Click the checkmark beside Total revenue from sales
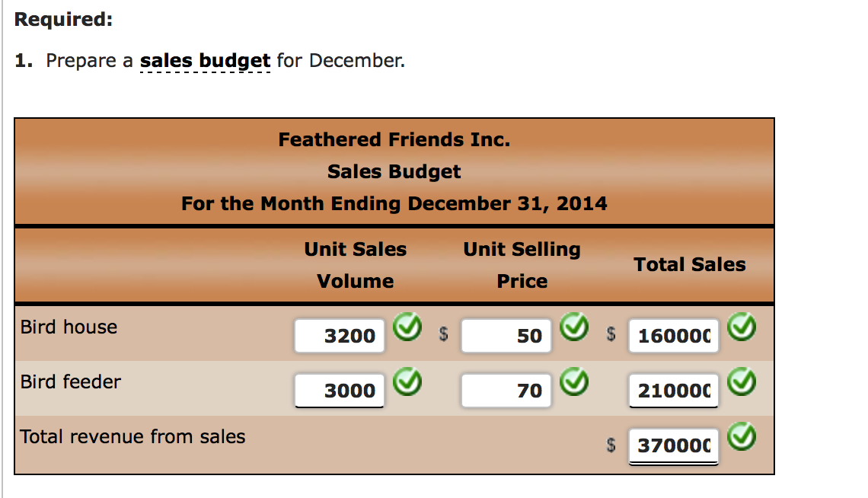Screen dimensions: 868x498 coord(742,436)
